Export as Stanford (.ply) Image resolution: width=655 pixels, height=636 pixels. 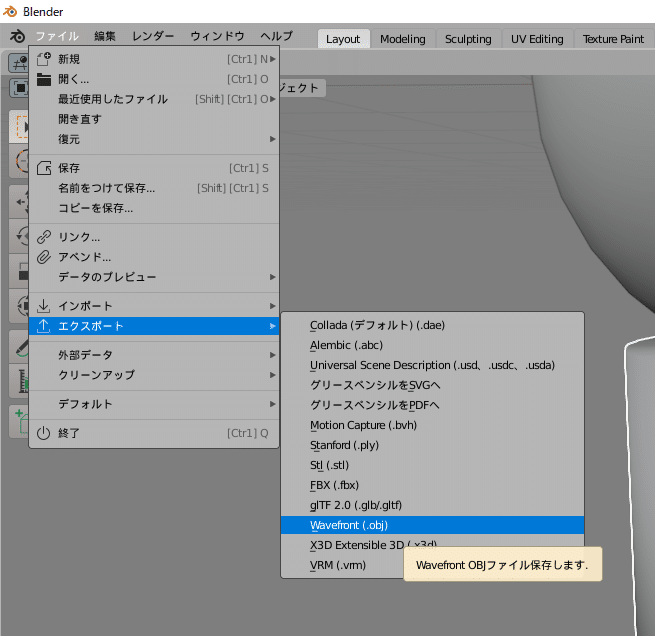click(432, 445)
